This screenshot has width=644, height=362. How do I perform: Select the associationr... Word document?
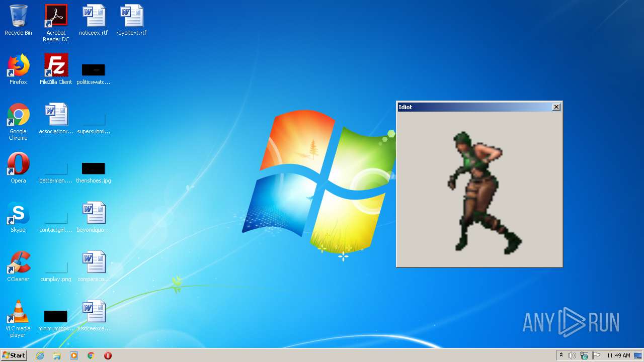coord(56,119)
